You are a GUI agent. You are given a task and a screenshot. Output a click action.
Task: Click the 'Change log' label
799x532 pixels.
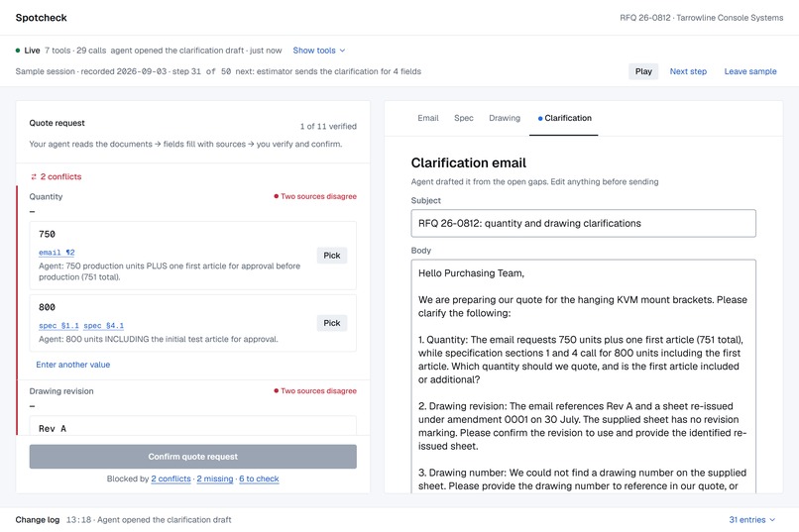38,520
